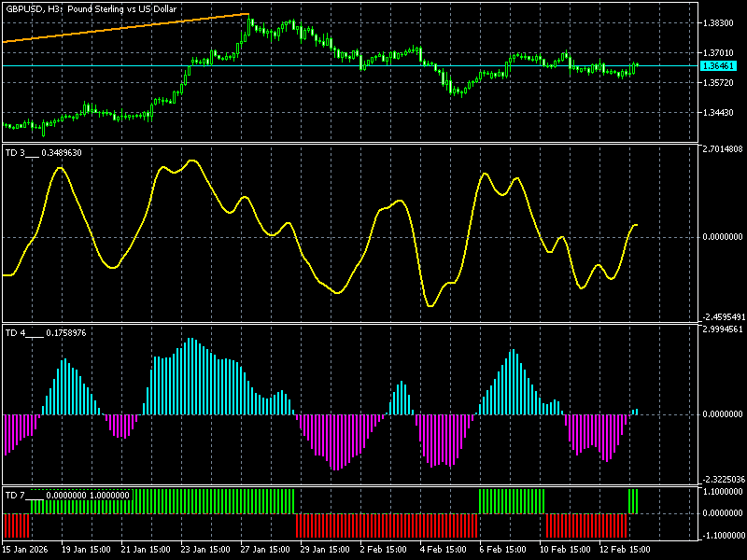
Task: Click the chart title 'GBPUSD, H3: Pound Sterling vs US Dollar'
Action: point(91,9)
